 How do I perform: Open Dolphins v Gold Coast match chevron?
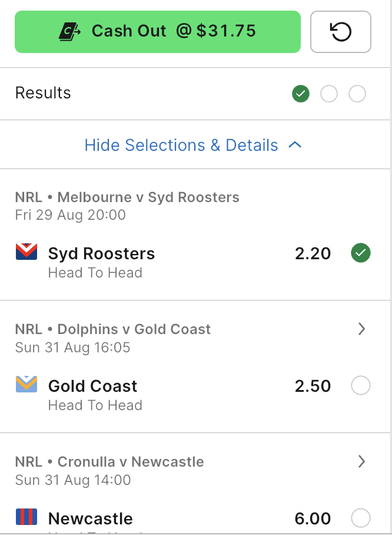click(361, 329)
